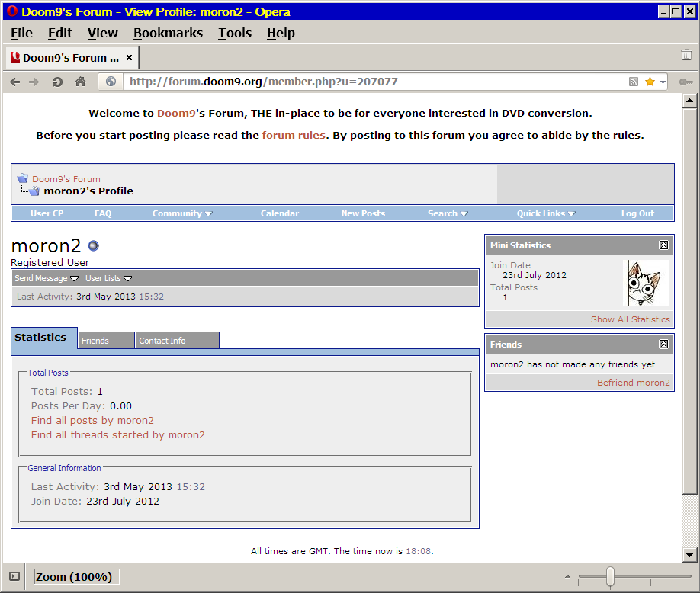Click the zoom slider handle
Viewport: 700px width, 593px height.
pyautogui.click(x=610, y=576)
